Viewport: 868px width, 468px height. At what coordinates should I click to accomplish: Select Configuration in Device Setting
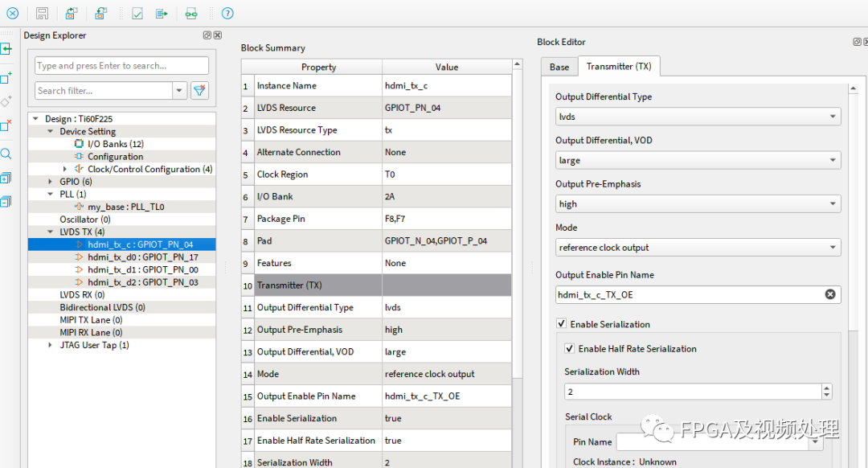pos(115,157)
